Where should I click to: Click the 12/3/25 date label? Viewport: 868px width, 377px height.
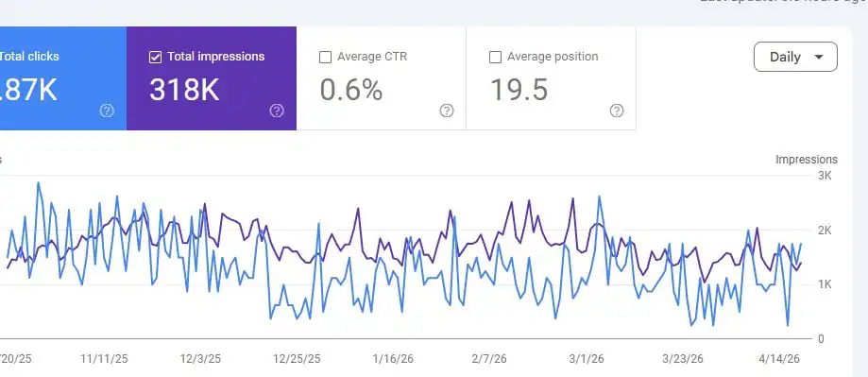[200, 359]
